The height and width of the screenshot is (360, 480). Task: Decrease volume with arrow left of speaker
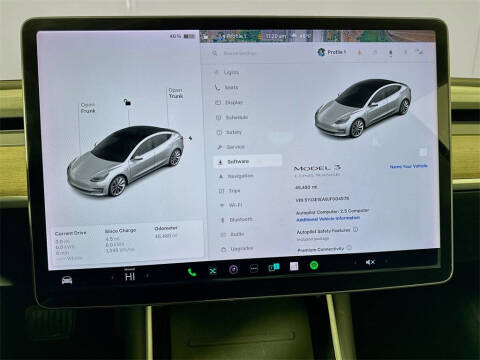(355, 263)
